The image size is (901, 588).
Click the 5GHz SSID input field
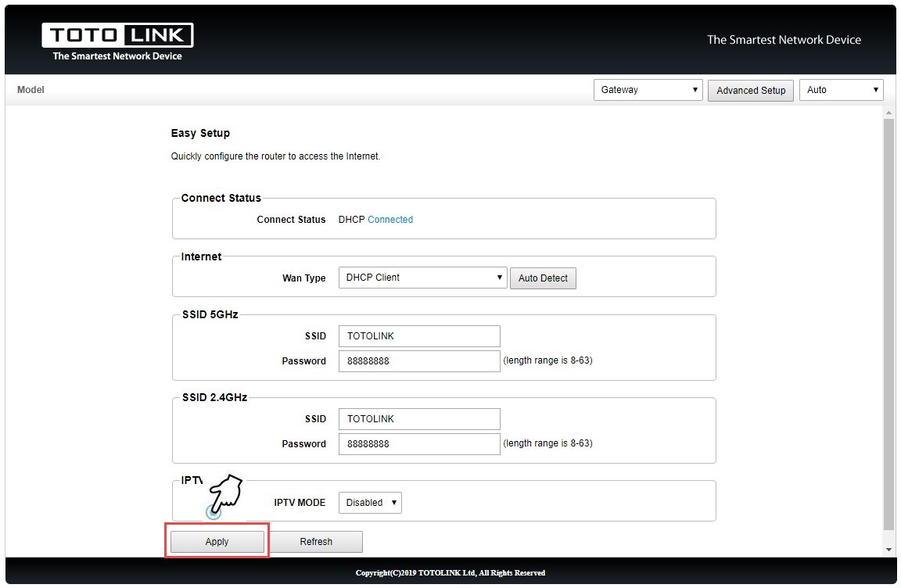click(x=419, y=336)
